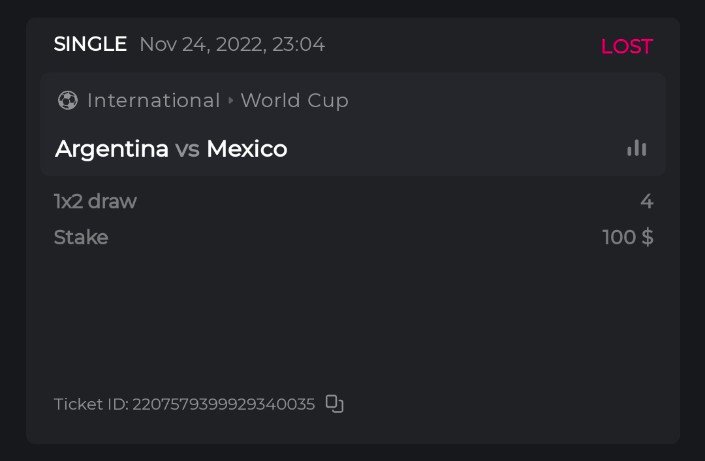Open the World Cup tournament link
Screen dimensions: 705x461
click(x=294, y=100)
